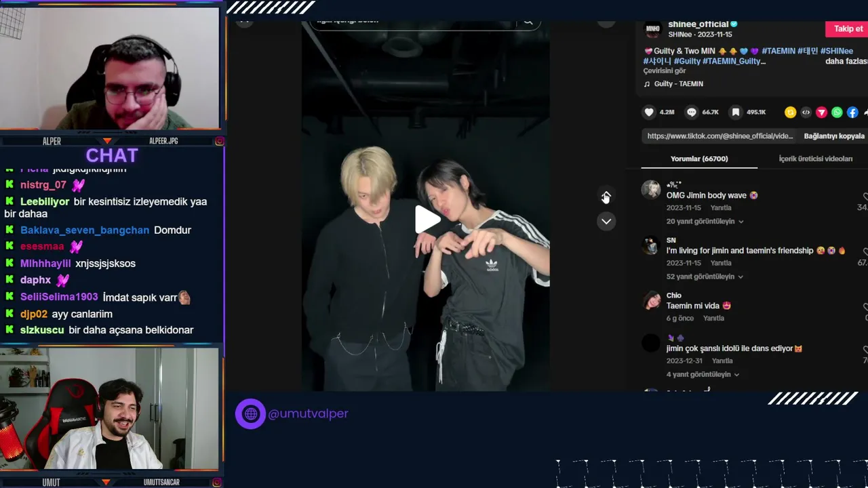Reply to Chio's Taemin mi vida comment
Screen dimensions: 868x488
(x=713, y=319)
